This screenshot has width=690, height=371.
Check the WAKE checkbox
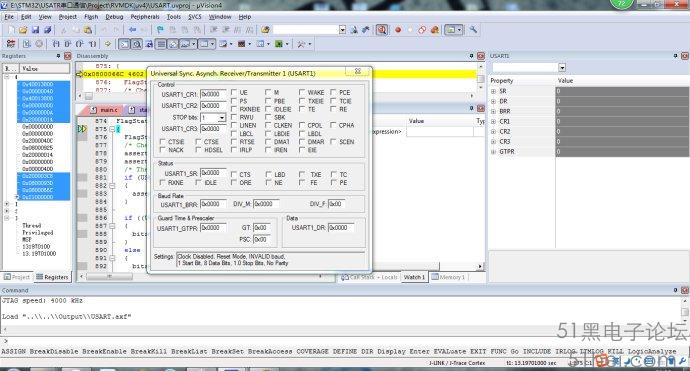point(302,92)
